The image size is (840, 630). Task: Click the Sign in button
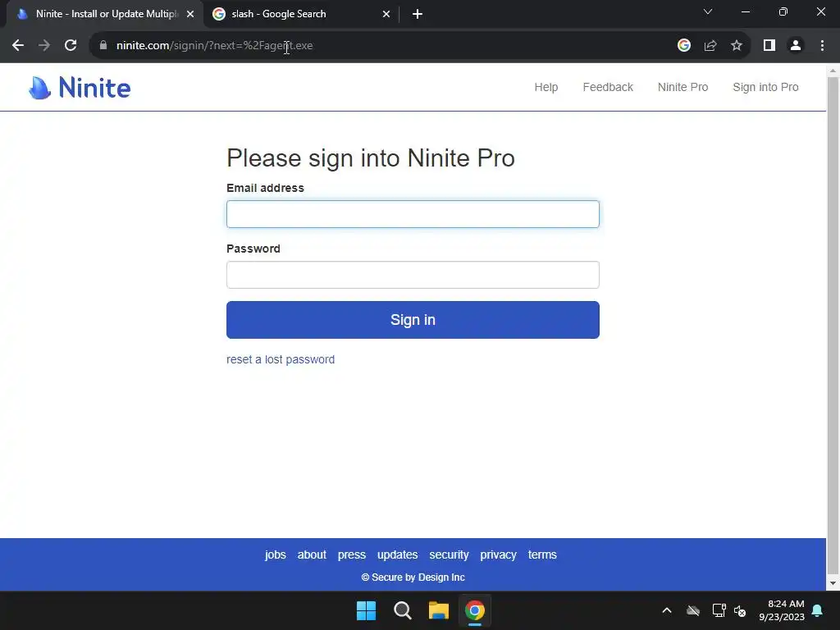coord(413,320)
